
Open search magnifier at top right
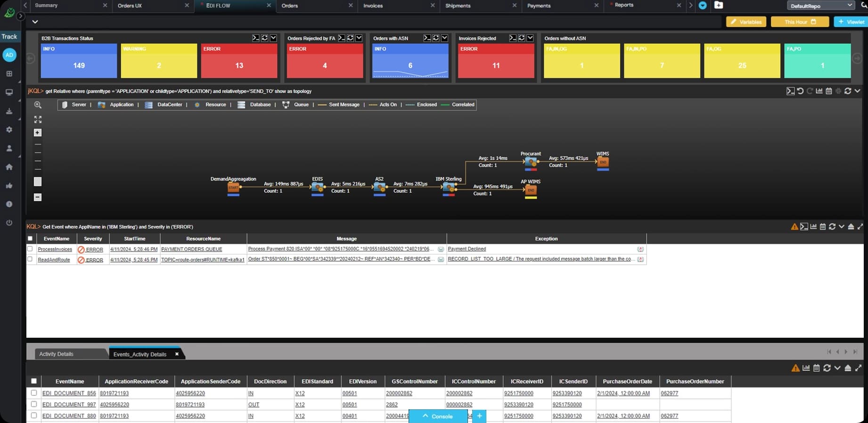[864, 5]
